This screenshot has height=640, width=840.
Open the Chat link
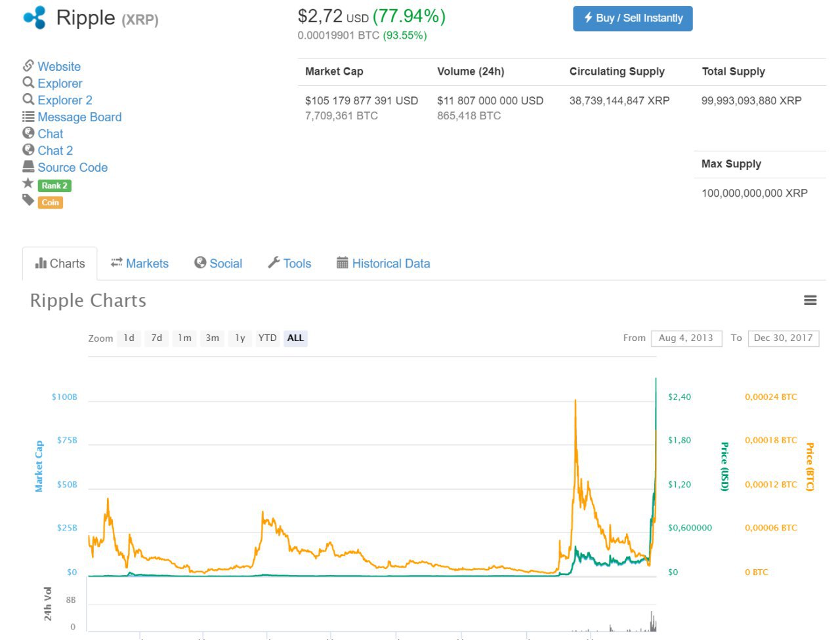coord(51,134)
